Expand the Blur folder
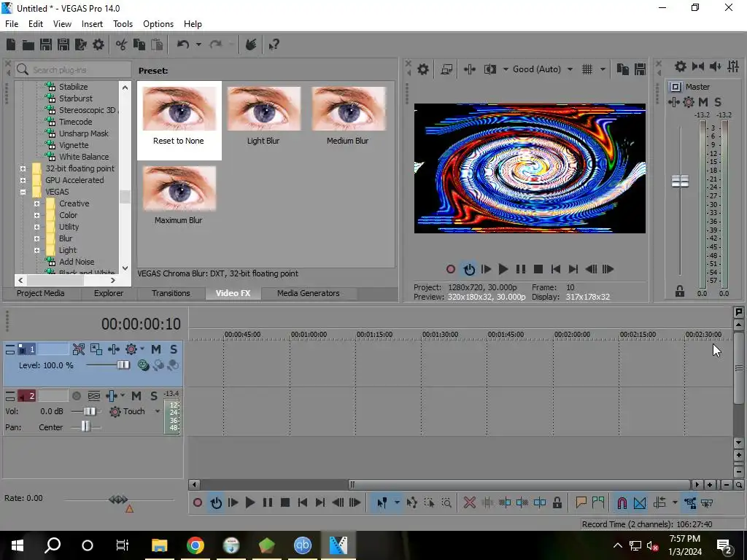 click(36, 238)
